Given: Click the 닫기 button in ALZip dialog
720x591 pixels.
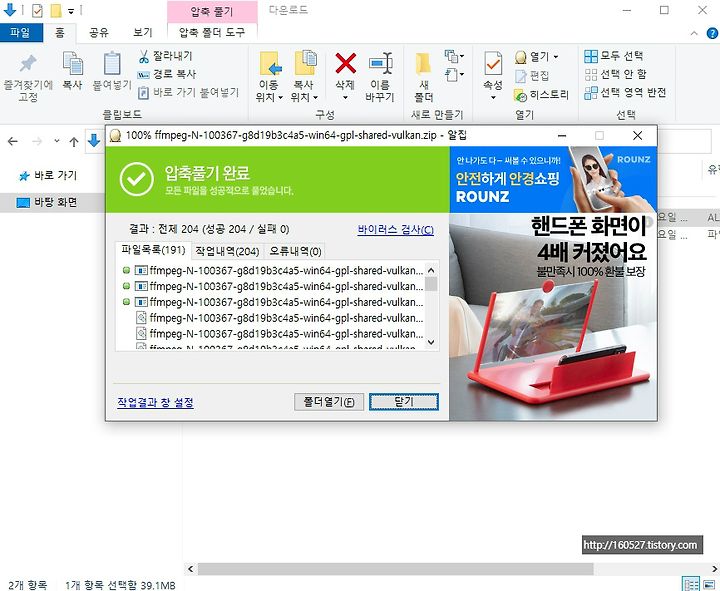Looking at the screenshot, I should tap(404, 402).
